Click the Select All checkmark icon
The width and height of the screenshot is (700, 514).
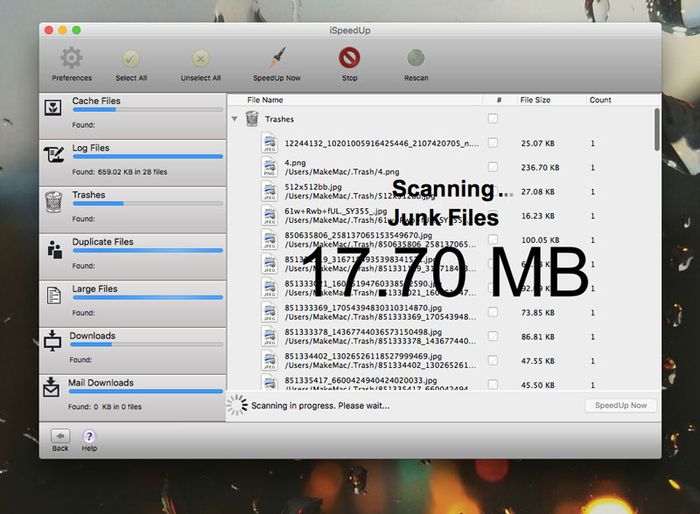(x=131, y=59)
